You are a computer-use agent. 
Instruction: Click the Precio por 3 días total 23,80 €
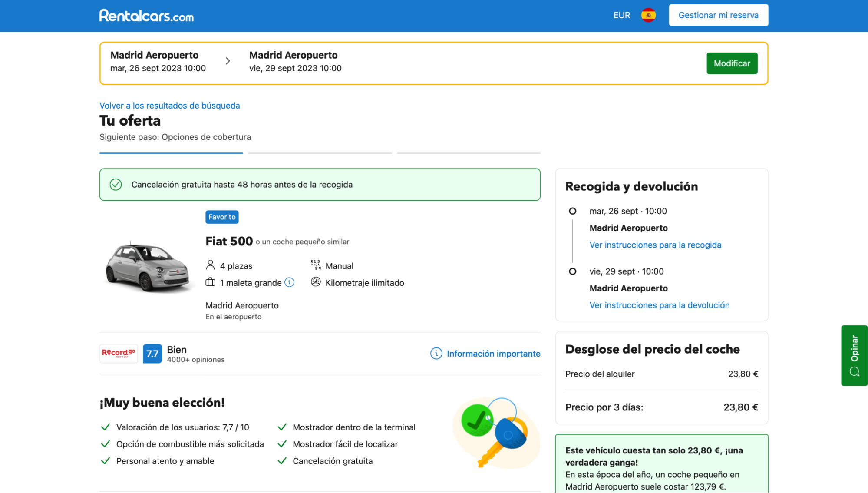tap(740, 407)
